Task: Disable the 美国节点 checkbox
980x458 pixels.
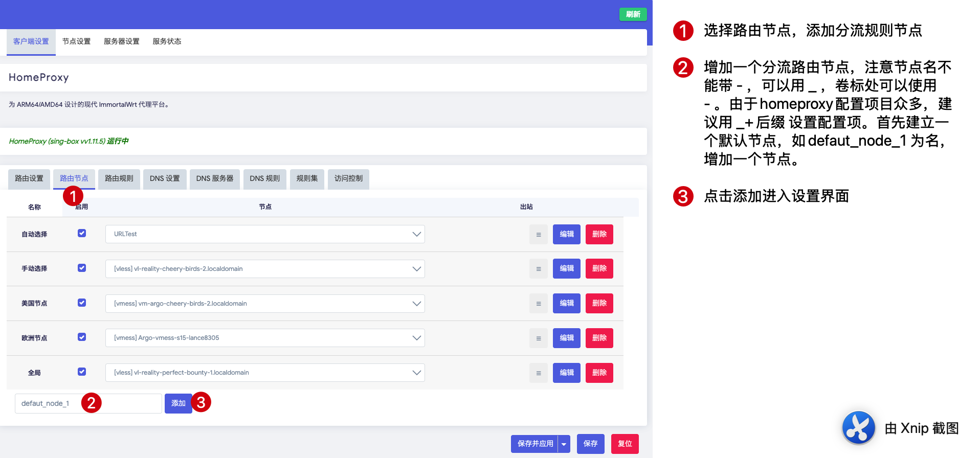Action: point(82,303)
